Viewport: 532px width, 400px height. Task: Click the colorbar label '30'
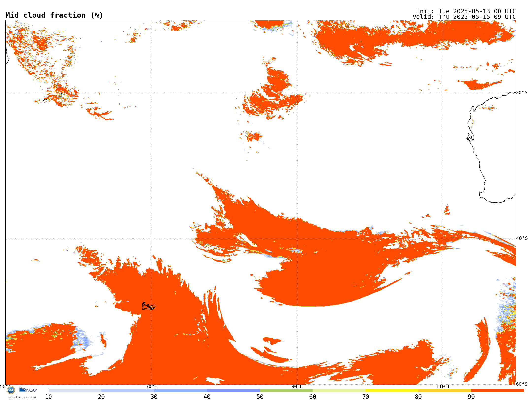click(x=154, y=397)
